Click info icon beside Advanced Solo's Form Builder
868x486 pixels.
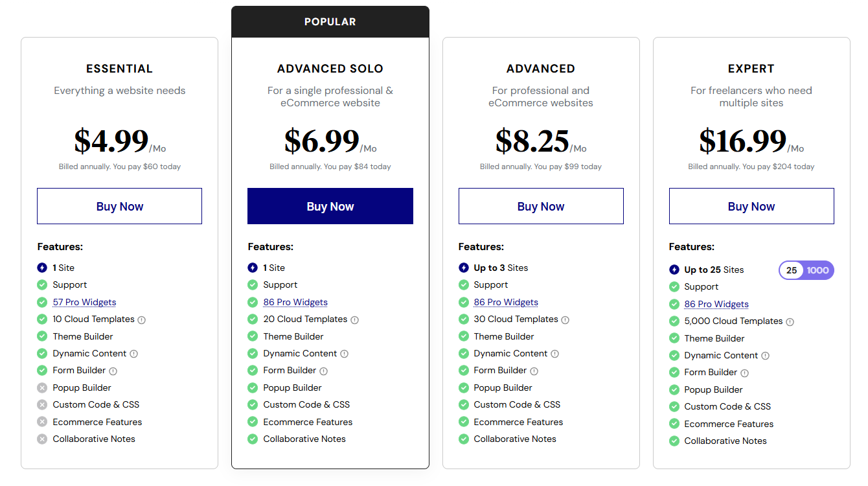324,371
